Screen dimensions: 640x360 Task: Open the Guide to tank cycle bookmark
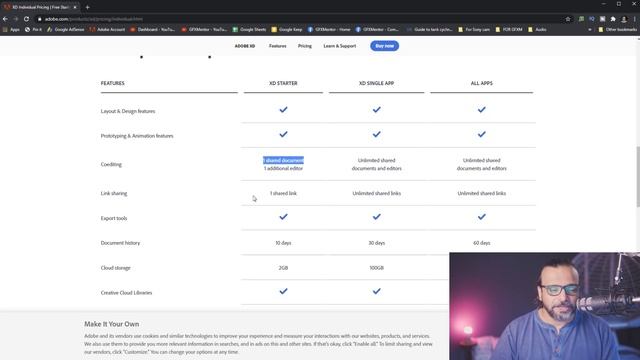click(x=429, y=29)
